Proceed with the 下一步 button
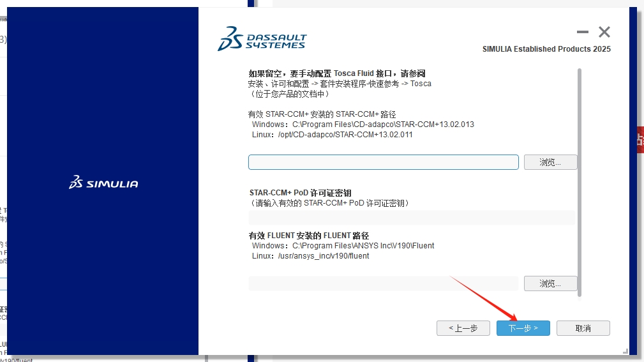 click(523, 328)
